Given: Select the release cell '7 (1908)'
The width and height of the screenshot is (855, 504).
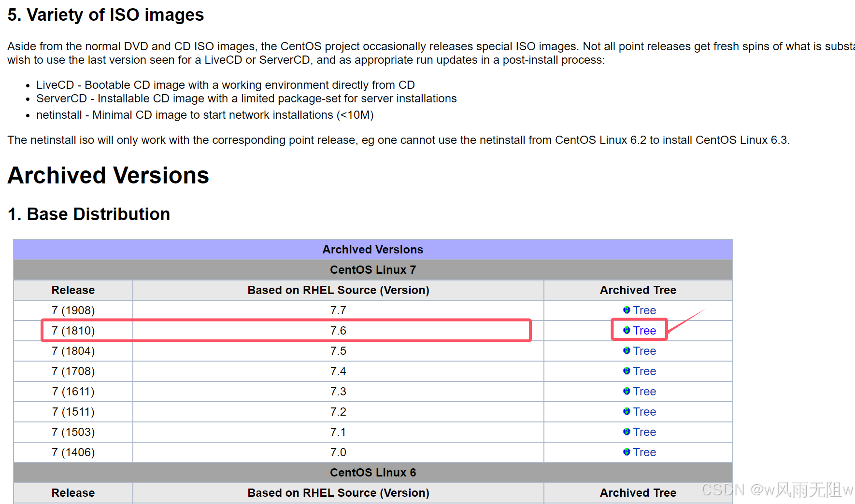Looking at the screenshot, I should pos(73,310).
